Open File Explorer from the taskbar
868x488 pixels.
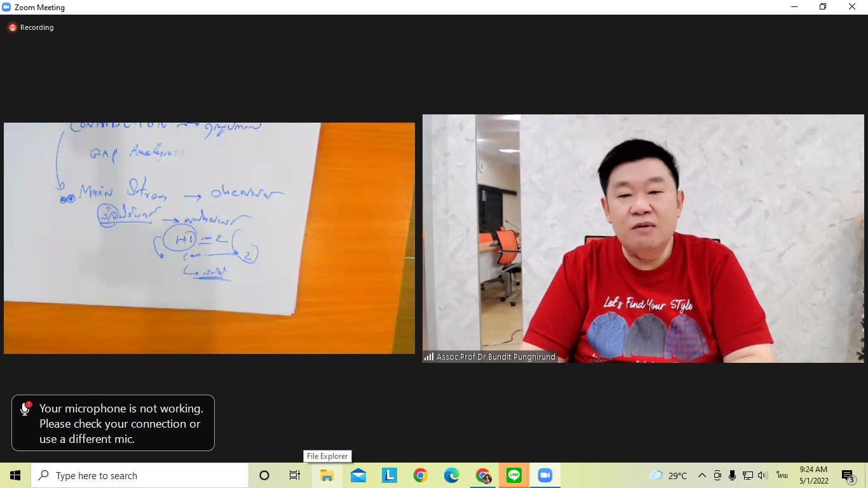tap(327, 475)
